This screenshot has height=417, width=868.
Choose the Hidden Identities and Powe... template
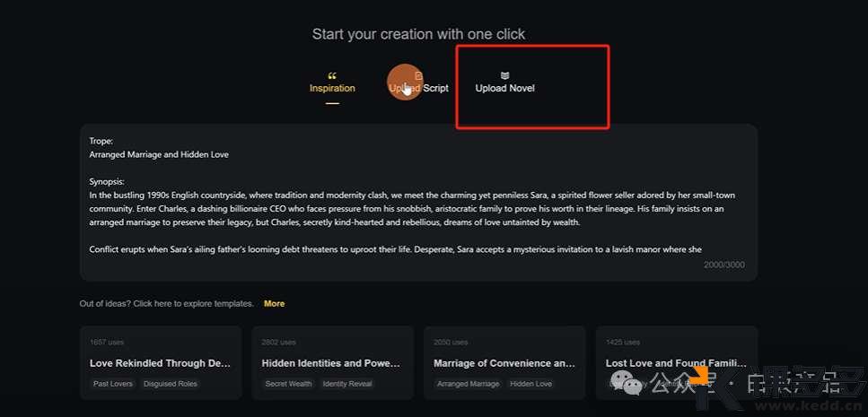(331, 363)
